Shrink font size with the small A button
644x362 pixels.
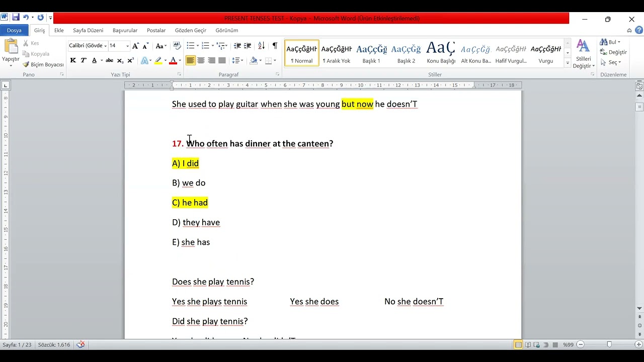point(145,46)
